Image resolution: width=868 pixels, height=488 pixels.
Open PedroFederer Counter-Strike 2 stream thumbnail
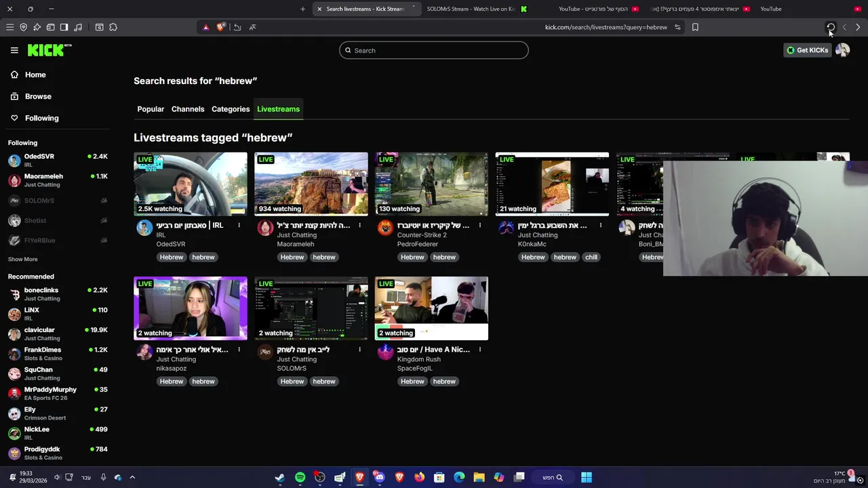pos(431,184)
